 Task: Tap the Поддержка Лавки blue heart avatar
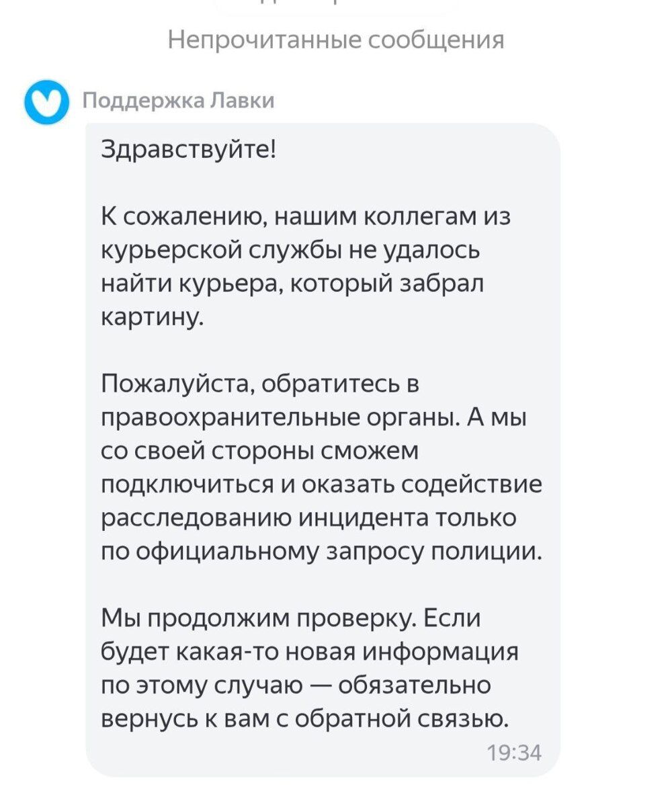click(46, 101)
